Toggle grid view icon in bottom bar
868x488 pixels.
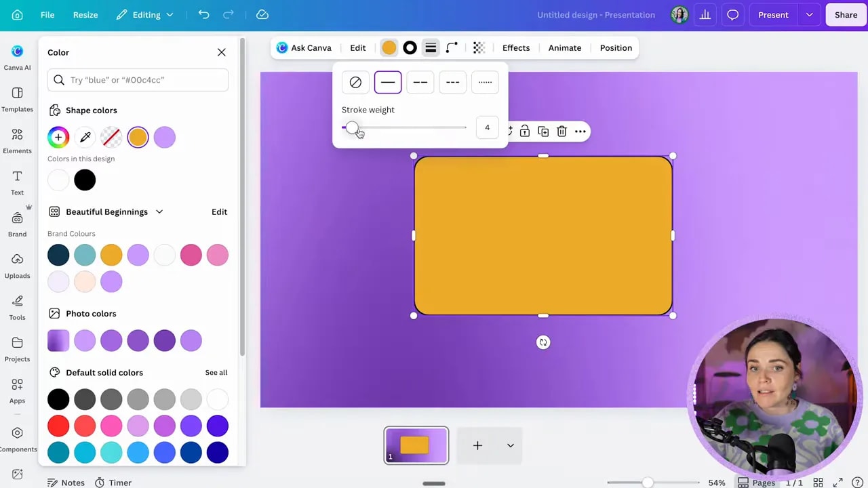(818, 483)
